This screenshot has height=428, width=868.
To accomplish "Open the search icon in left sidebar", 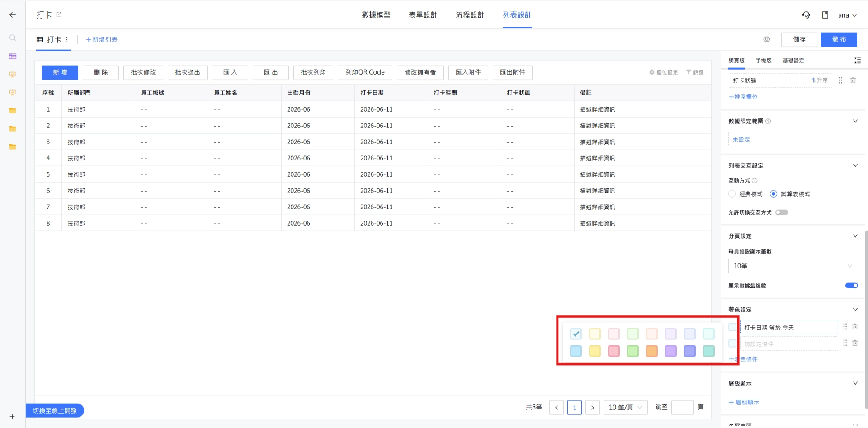I will coord(13,38).
